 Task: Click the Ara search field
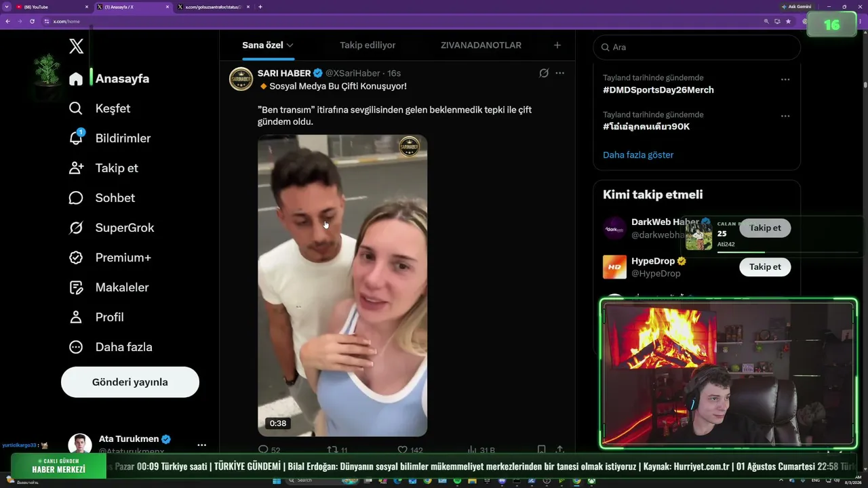click(697, 47)
